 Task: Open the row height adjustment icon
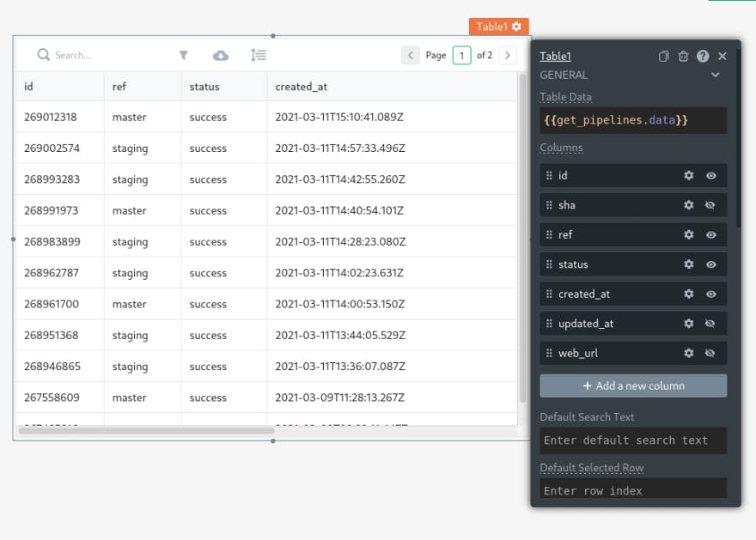(x=258, y=55)
